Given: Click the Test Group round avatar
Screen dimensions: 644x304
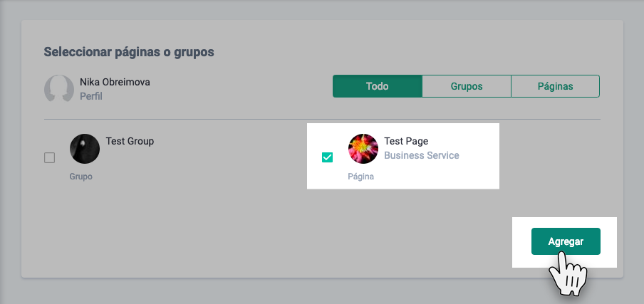Looking at the screenshot, I should [x=85, y=149].
